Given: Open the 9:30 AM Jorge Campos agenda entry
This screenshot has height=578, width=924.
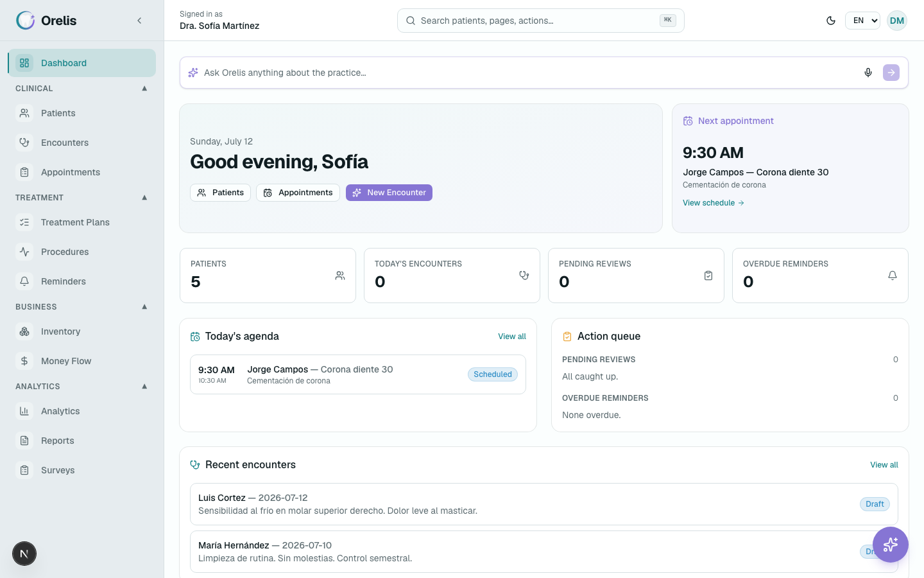Looking at the screenshot, I should [x=358, y=374].
